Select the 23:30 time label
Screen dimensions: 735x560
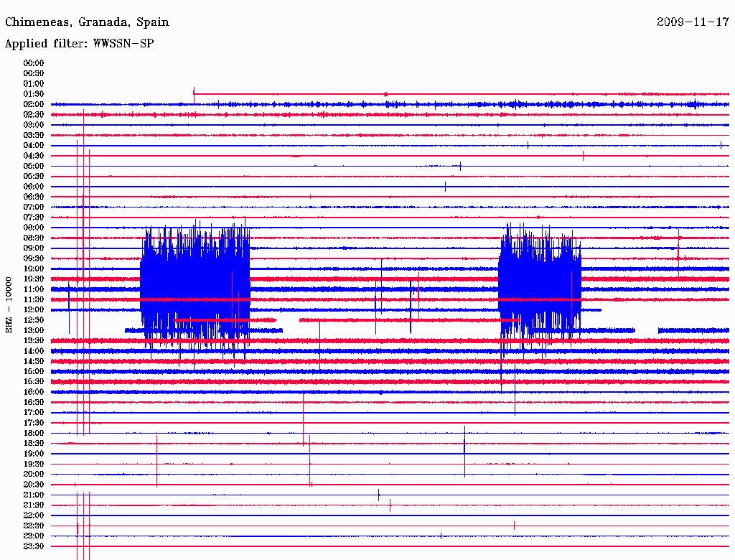[x=34, y=546]
